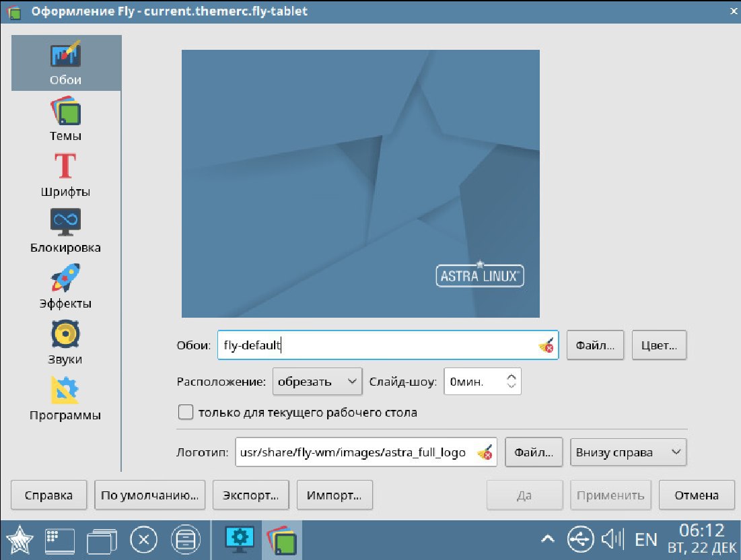The width and height of the screenshot is (741, 560).
Task: Click the Экспорт... button
Action: (x=250, y=495)
